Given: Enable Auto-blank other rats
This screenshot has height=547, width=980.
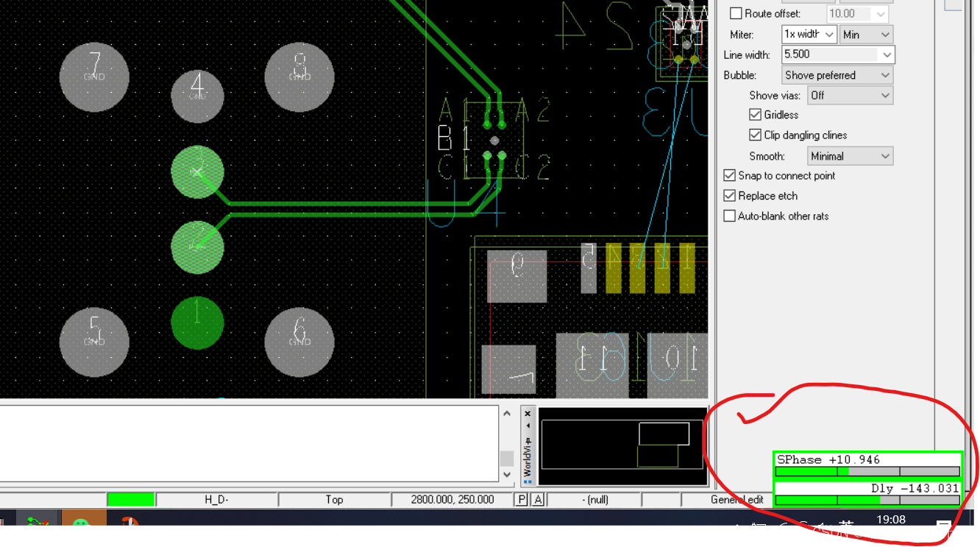Looking at the screenshot, I should (x=729, y=215).
